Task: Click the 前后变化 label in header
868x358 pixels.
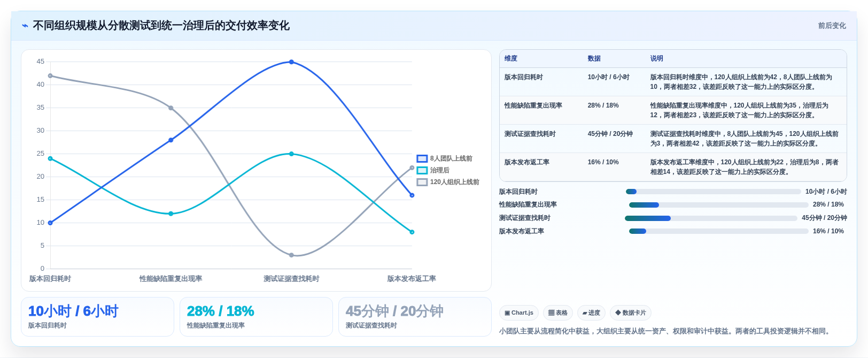Action: (x=832, y=26)
